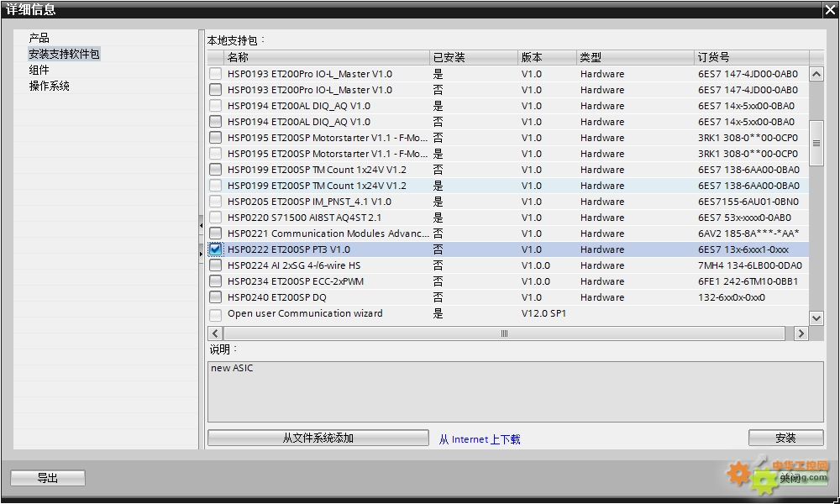Click the order number '6FE1 242-6TM10-0BB1'

coord(748,281)
